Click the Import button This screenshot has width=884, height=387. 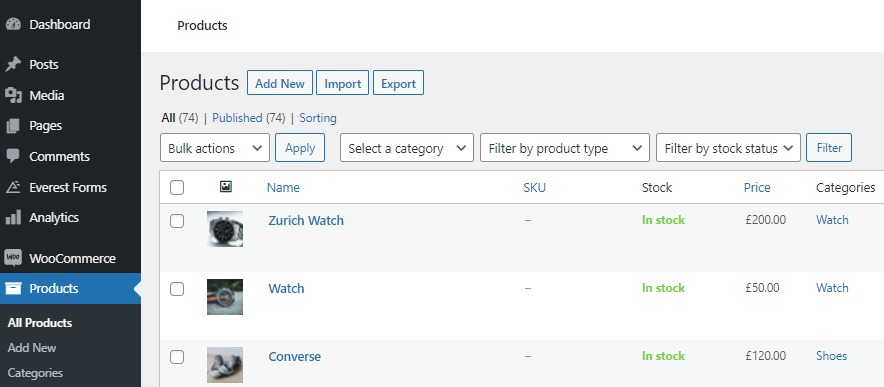pos(342,83)
